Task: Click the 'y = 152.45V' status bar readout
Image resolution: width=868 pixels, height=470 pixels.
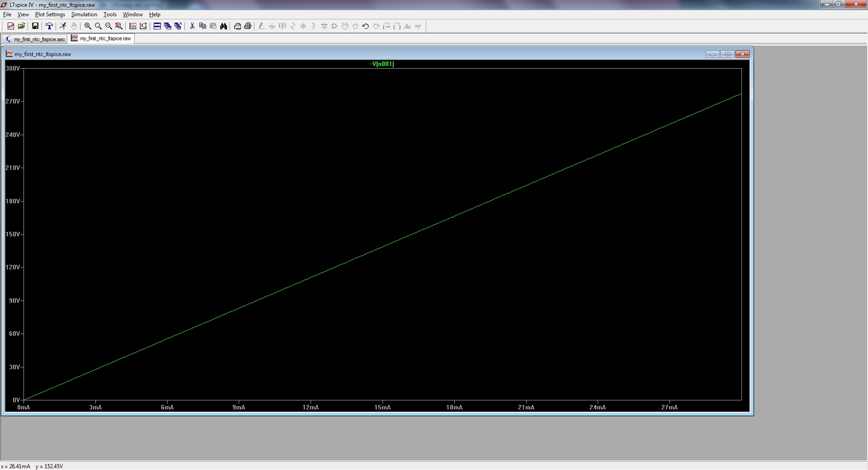Action: point(49,466)
